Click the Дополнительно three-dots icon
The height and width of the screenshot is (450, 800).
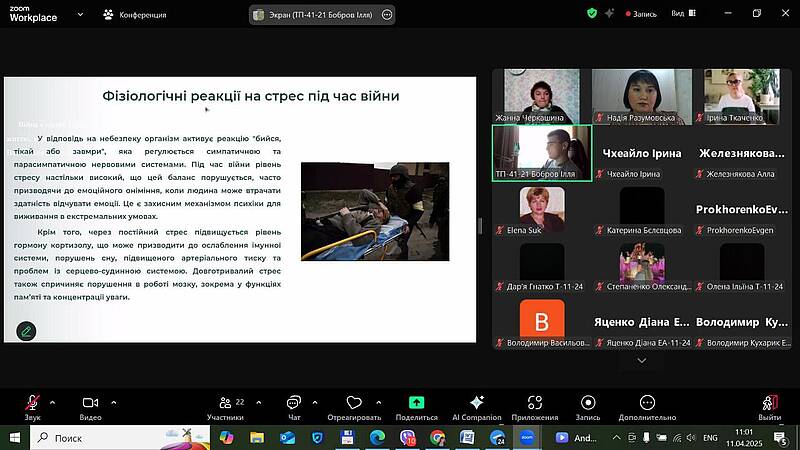coord(647,403)
